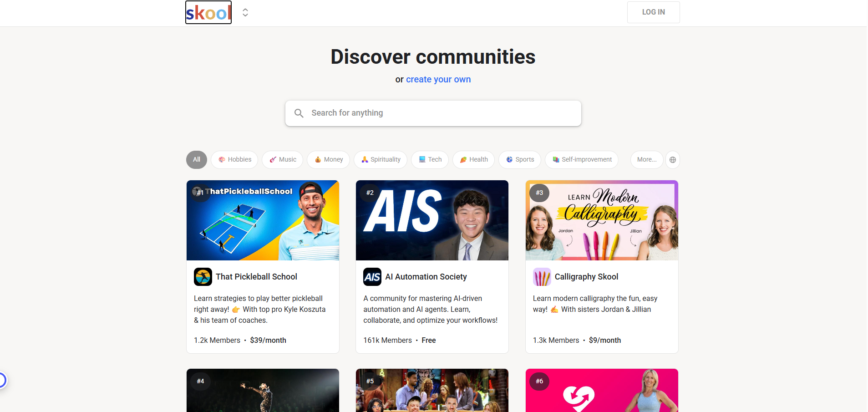Viewport: 868px width, 412px height.
Task: Filter by Tech category
Action: click(x=430, y=160)
